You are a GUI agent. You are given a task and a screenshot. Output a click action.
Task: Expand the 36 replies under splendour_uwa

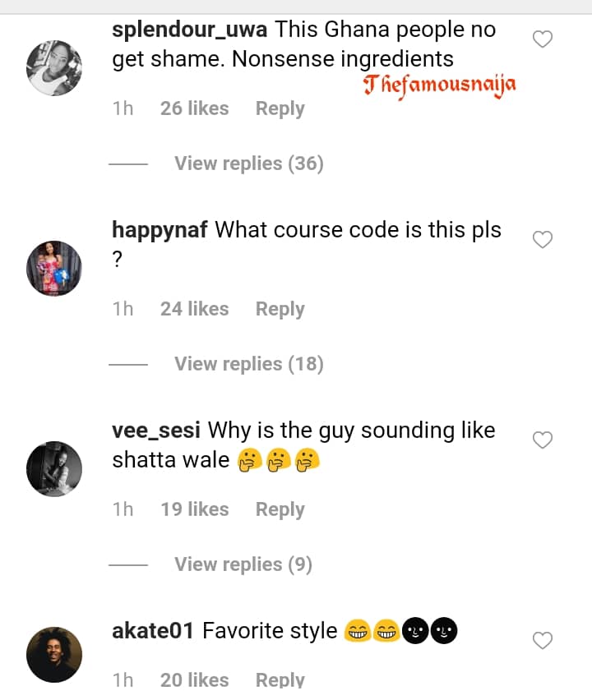[x=248, y=163]
